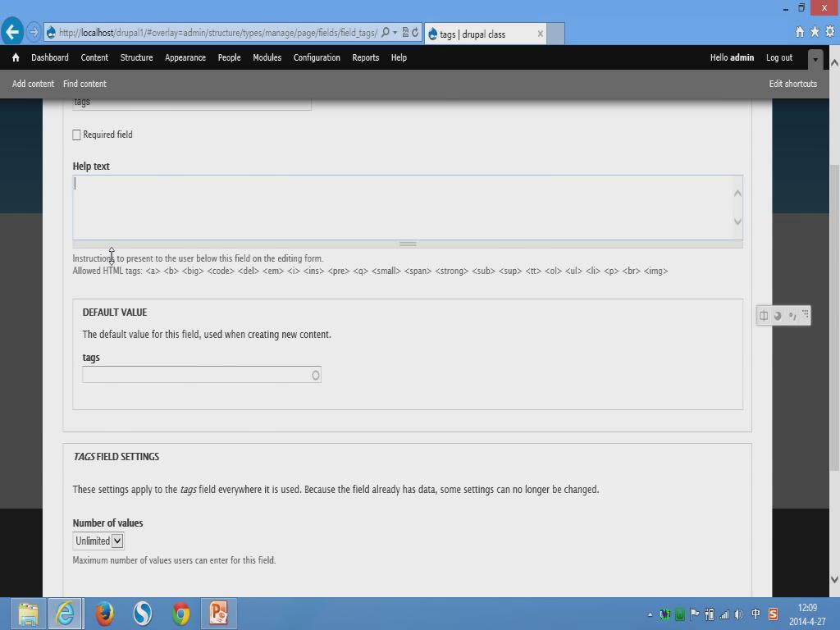Close the 'tags | drupal class' tab
The image size is (840, 630).
[x=540, y=34]
